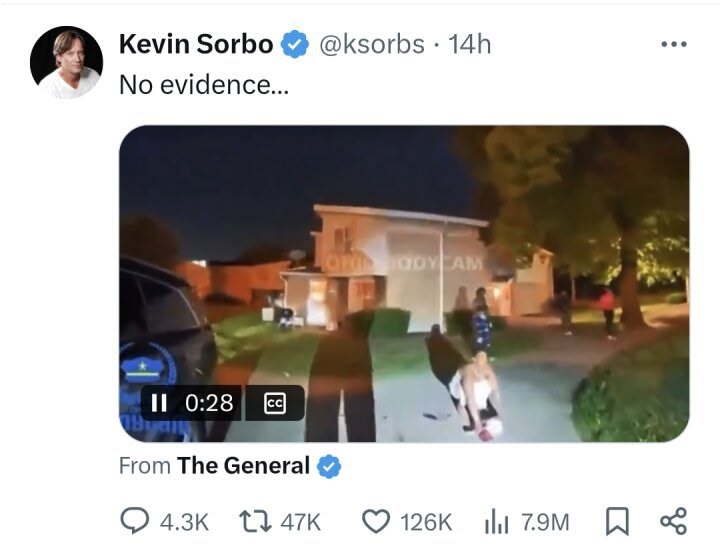Click the 4.3K replies count

(185, 522)
